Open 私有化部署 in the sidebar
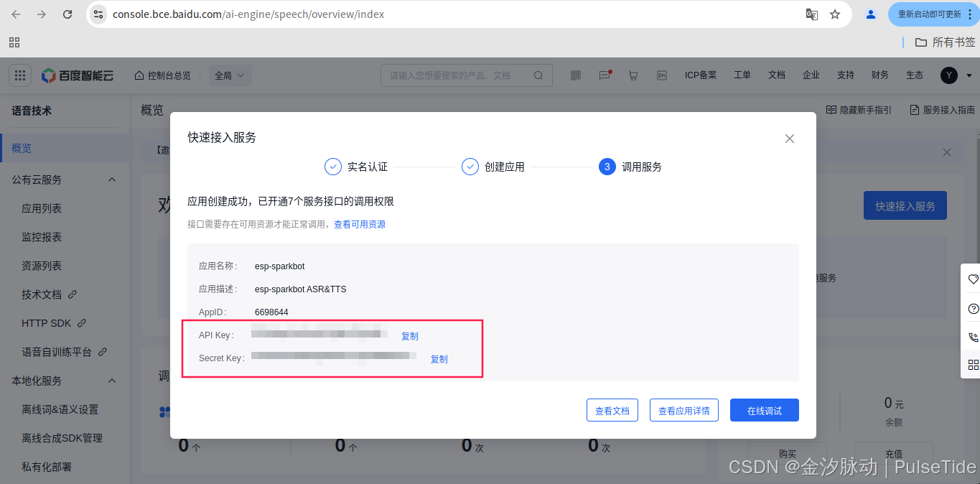This screenshot has width=980, height=484. pos(47,467)
